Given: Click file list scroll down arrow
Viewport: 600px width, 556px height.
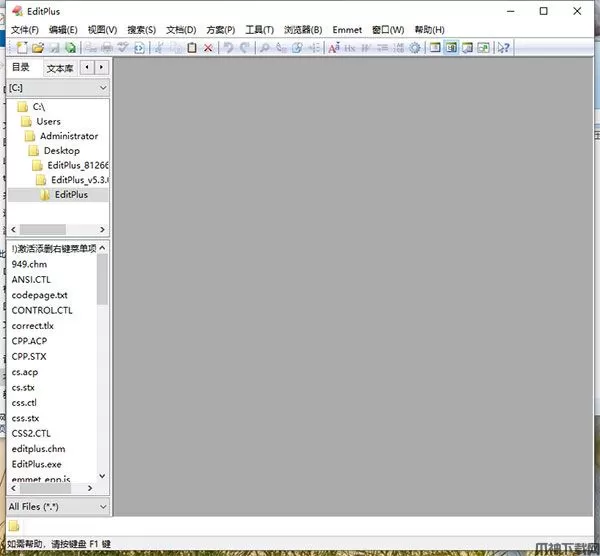Looking at the screenshot, I should pos(102,476).
